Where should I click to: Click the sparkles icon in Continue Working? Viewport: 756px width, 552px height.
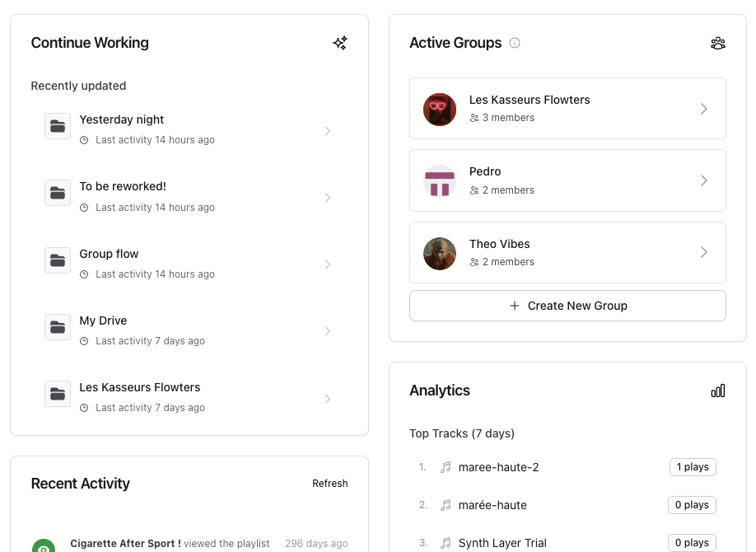340,43
